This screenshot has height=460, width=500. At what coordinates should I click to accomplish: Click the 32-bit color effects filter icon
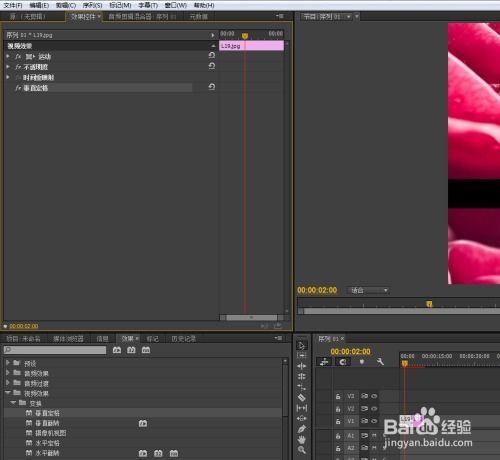click(131, 350)
